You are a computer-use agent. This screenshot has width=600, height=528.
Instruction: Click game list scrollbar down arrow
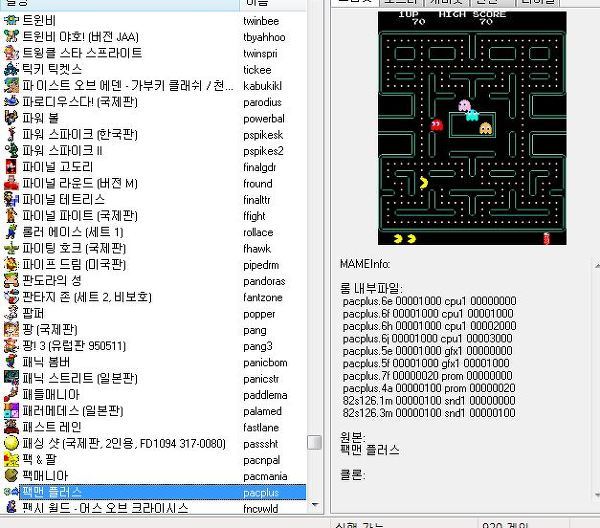315,505
